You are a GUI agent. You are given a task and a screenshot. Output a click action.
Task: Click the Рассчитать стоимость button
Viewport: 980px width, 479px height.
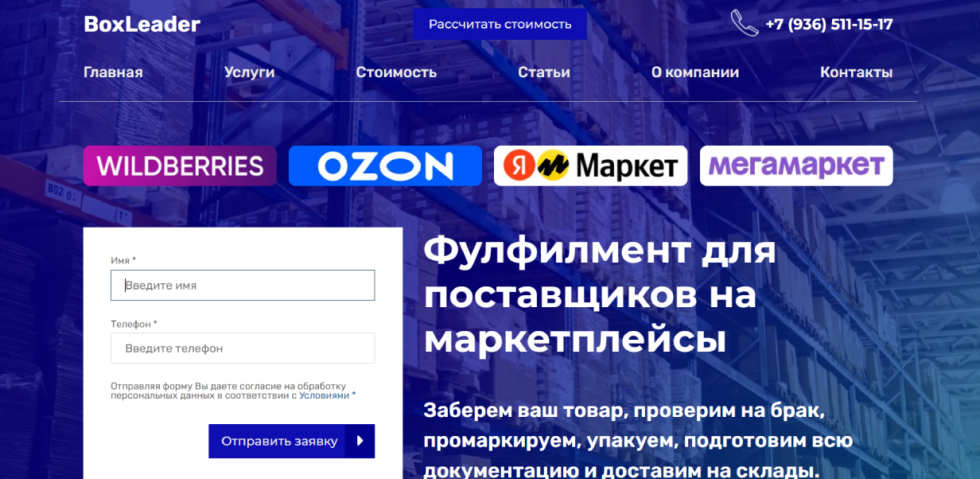click(500, 25)
